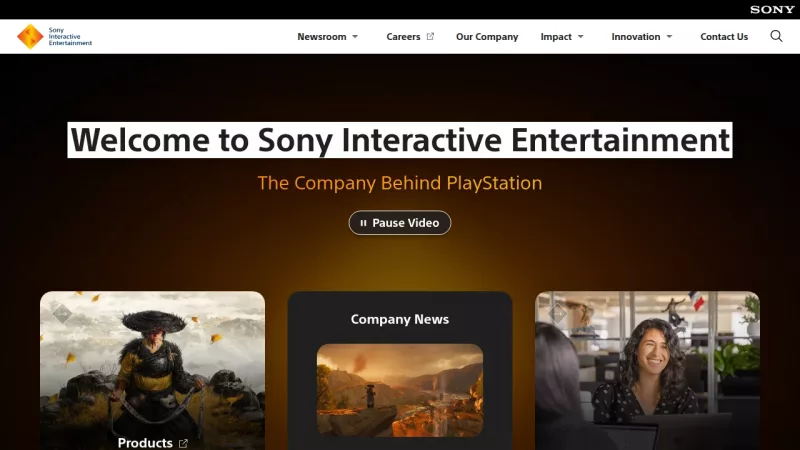Expand the Newsroom dropdown arrow
Viewport: 800px width, 450px height.
pyautogui.click(x=355, y=37)
